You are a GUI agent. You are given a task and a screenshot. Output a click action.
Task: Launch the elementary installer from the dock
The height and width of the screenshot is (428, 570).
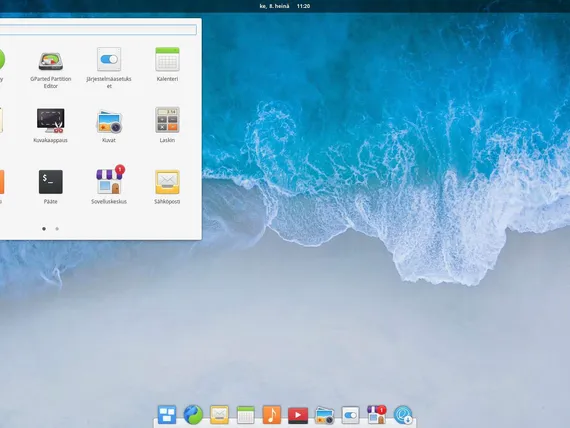[403, 415]
